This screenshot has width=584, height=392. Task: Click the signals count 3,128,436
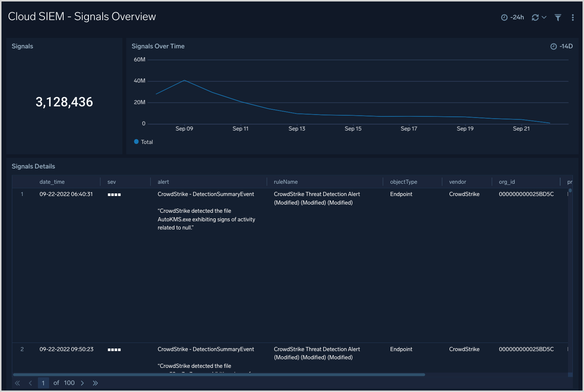(64, 102)
